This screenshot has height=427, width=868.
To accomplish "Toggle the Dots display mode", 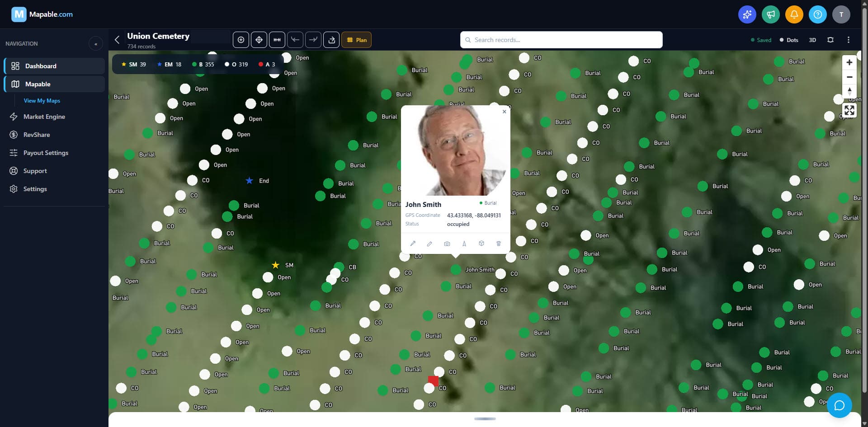I will [x=789, y=40].
